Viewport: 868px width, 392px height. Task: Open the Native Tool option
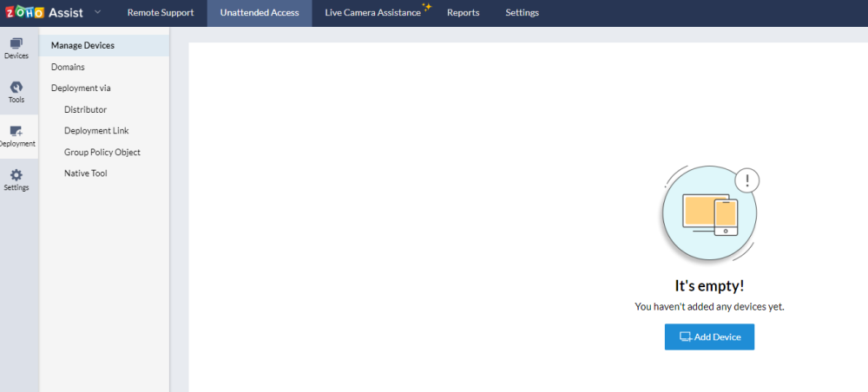[86, 173]
